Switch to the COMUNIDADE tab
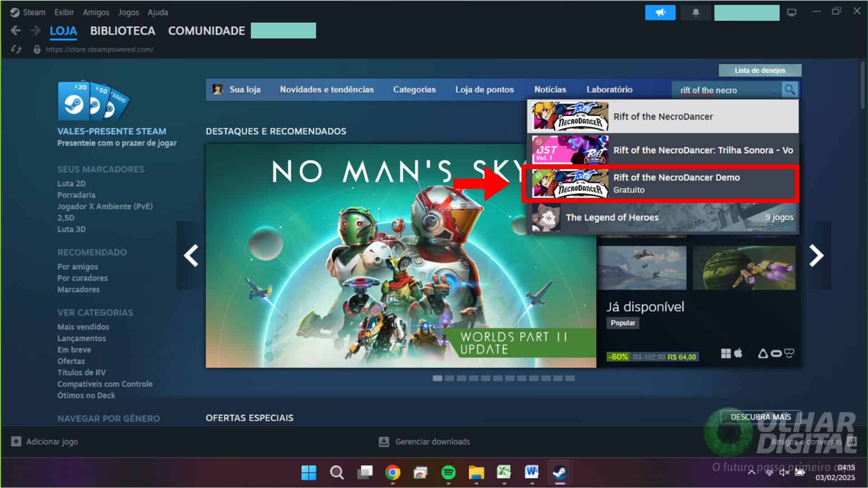 pyautogui.click(x=207, y=31)
